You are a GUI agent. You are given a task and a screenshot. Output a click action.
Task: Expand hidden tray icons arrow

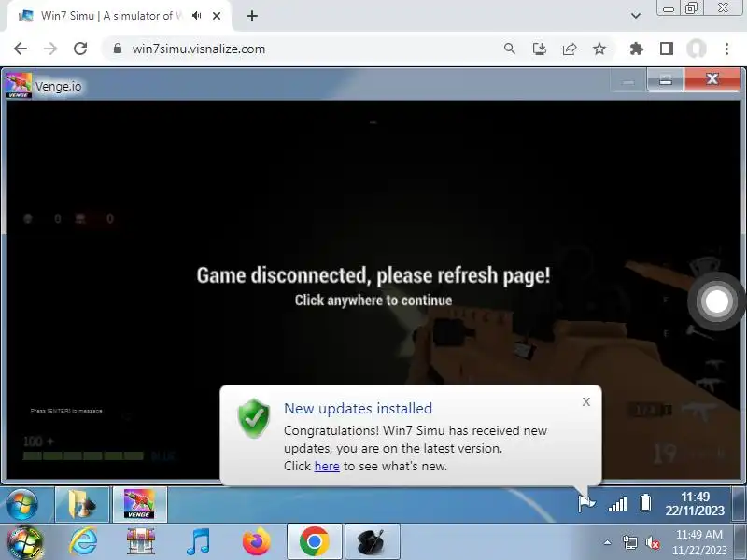[607, 542]
